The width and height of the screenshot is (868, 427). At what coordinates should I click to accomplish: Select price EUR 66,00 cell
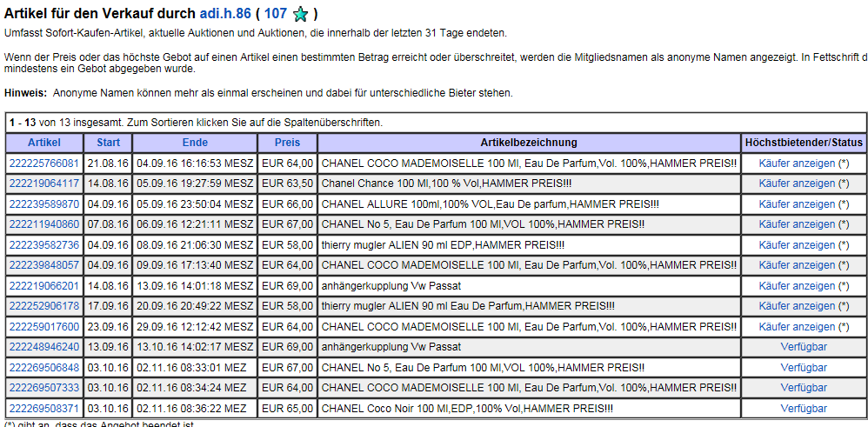coord(287,203)
